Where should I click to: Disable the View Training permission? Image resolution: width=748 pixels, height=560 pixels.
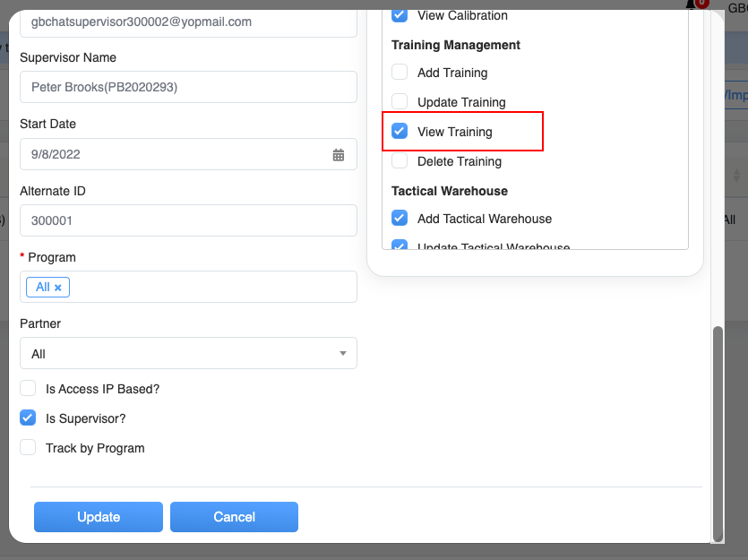tap(400, 132)
